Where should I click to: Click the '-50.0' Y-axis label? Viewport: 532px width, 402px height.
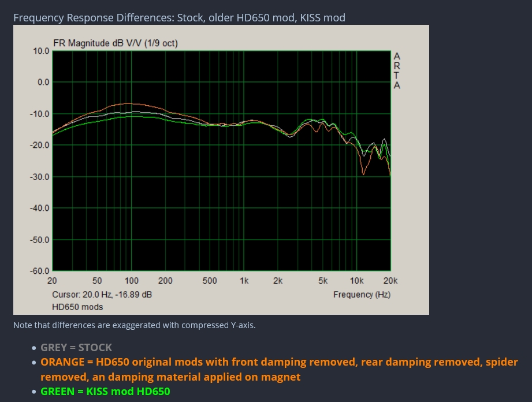pyautogui.click(x=39, y=240)
